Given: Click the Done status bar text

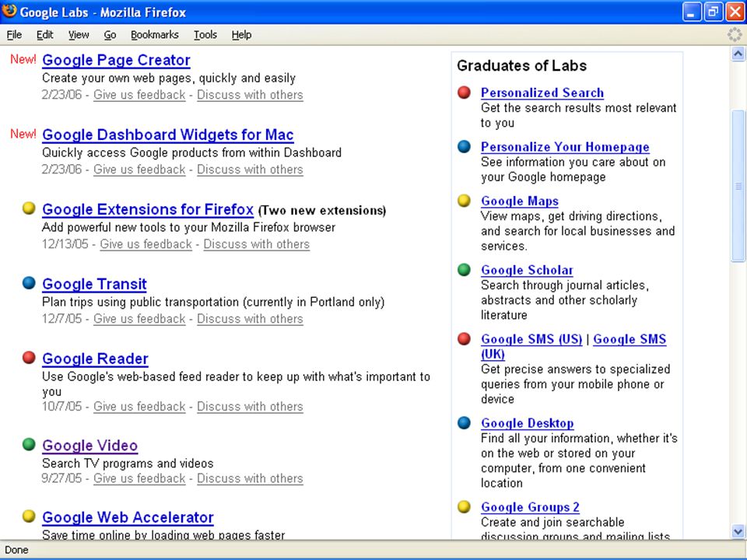Looking at the screenshot, I should (x=16, y=550).
